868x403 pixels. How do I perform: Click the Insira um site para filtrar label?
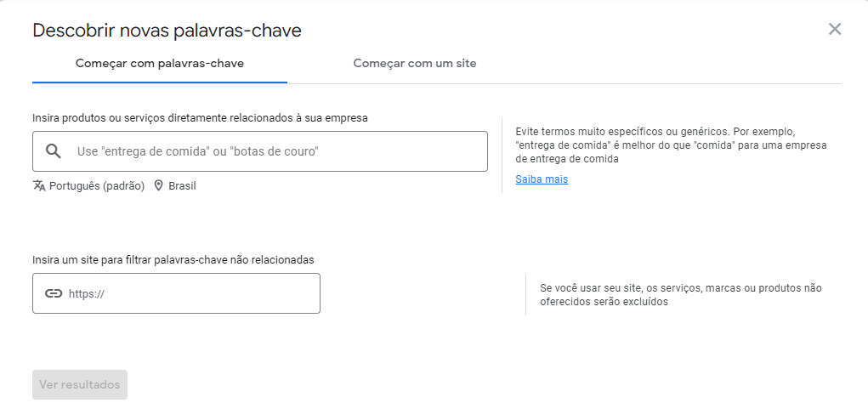(x=173, y=259)
